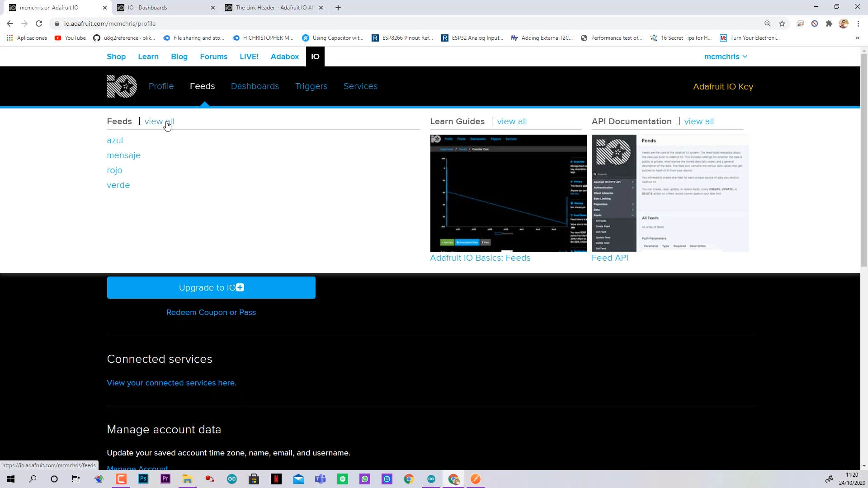Image resolution: width=868 pixels, height=488 pixels.
Task: Open WhatsApp from taskbar
Action: click(365, 479)
